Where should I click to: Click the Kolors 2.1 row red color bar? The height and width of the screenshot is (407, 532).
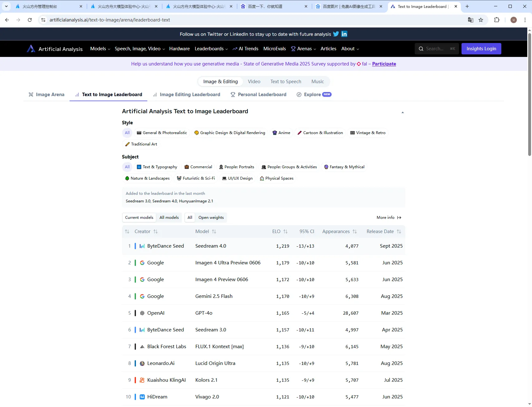pos(135,380)
